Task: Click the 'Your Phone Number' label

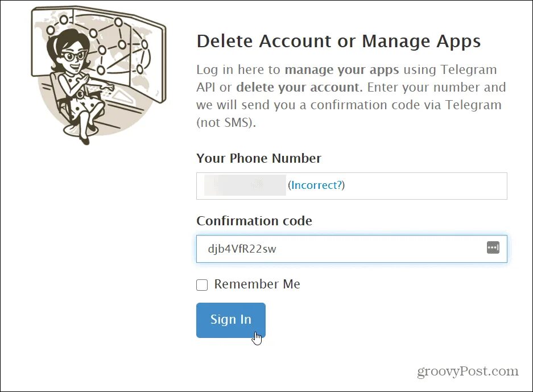Action: (x=259, y=158)
